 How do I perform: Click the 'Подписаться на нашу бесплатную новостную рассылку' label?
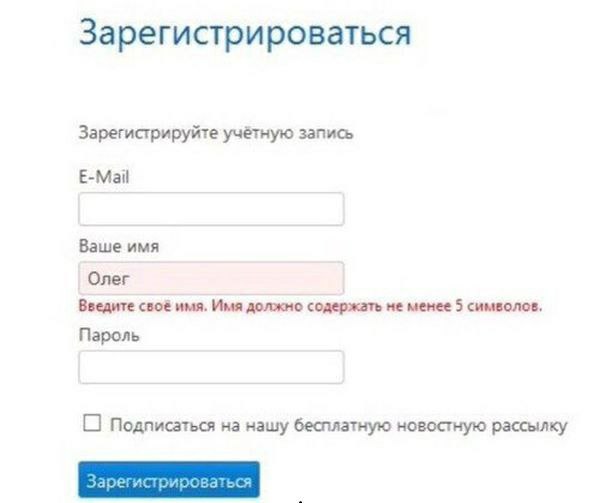(338, 424)
